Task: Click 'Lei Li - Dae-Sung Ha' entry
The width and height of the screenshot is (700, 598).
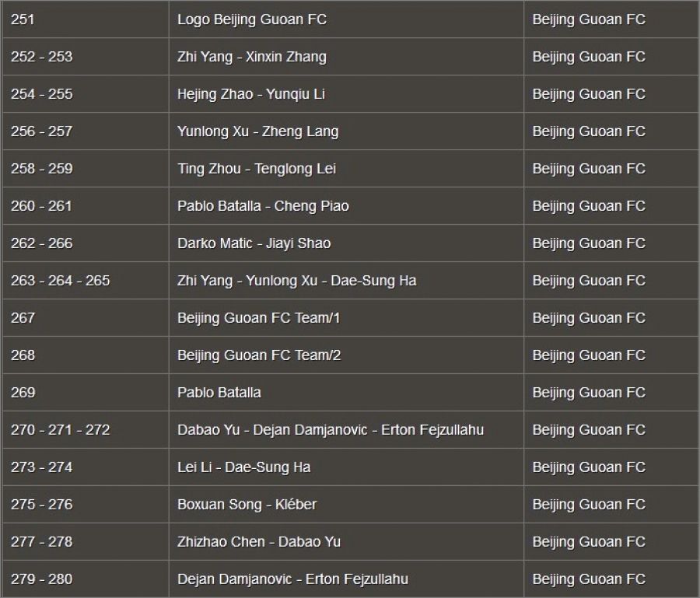Action: coord(243,467)
